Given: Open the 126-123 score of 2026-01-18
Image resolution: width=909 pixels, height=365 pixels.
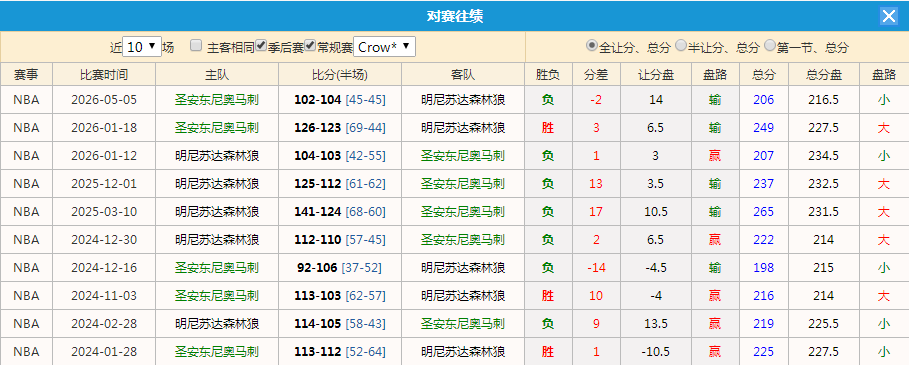Looking at the screenshot, I should (x=318, y=127).
